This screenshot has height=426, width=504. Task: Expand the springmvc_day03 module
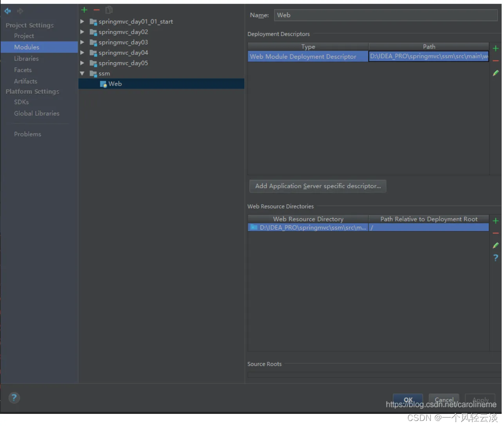pos(82,42)
